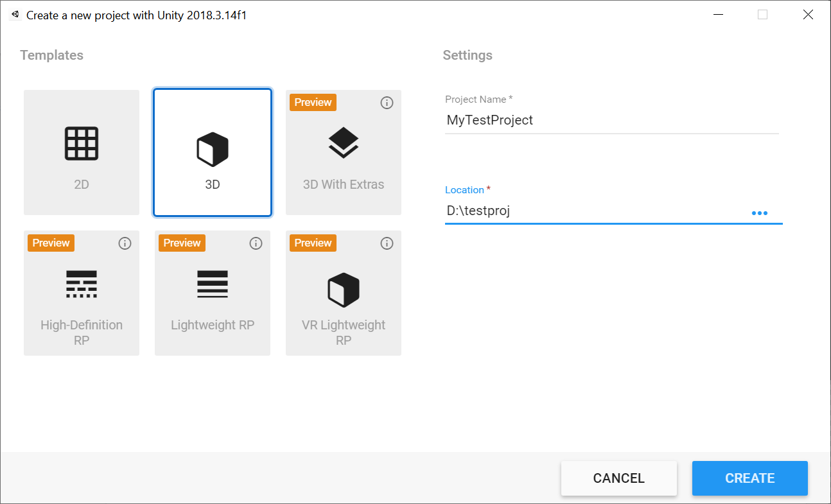Click the Preview badge on 3D With Extras
Viewport: 831px width, 504px height.
click(x=313, y=102)
